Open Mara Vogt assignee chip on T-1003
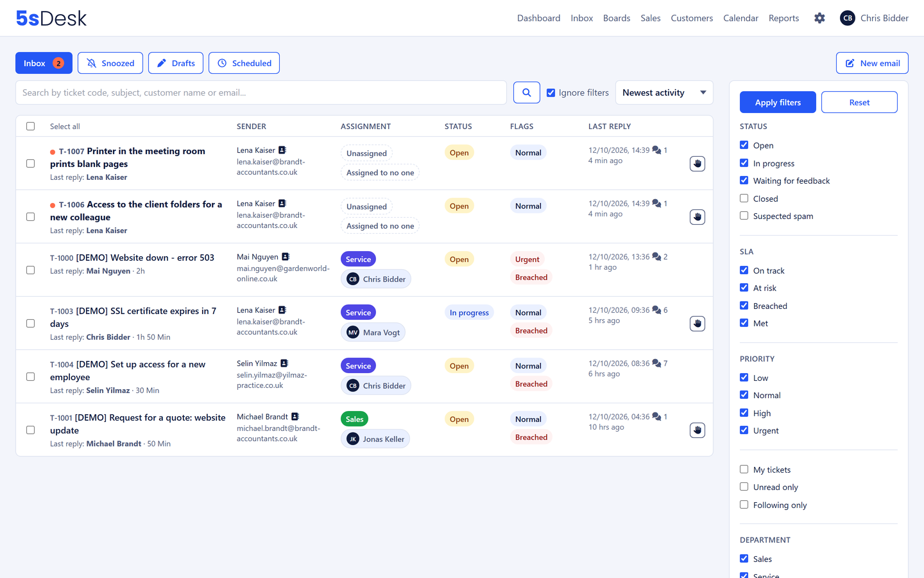Viewport: 924px width, 578px height. click(373, 333)
